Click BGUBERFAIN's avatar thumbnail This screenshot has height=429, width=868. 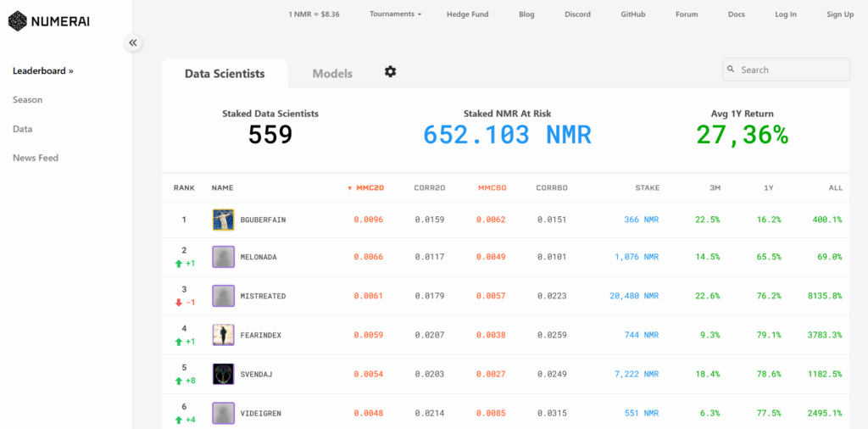(x=223, y=220)
